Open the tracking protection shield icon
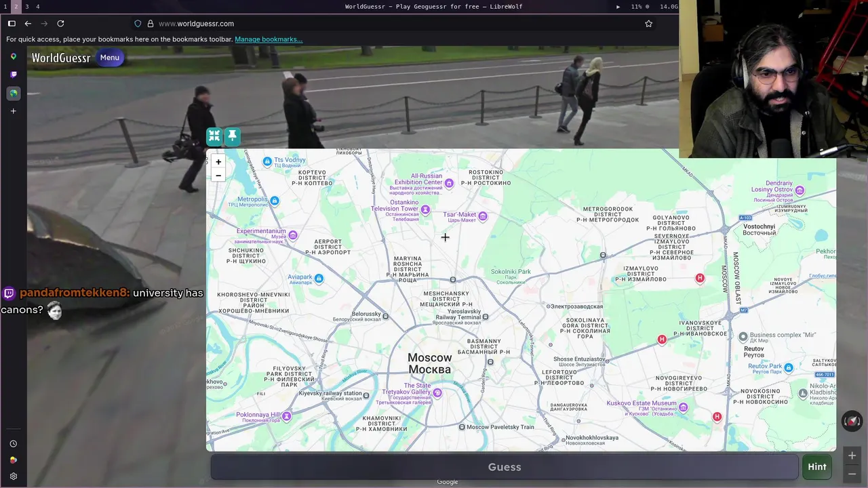This screenshot has height=488, width=868. pos(138,24)
